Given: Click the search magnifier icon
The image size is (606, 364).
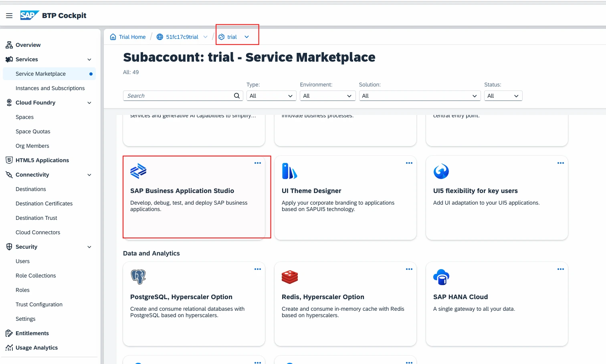Looking at the screenshot, I should (237, 96).
